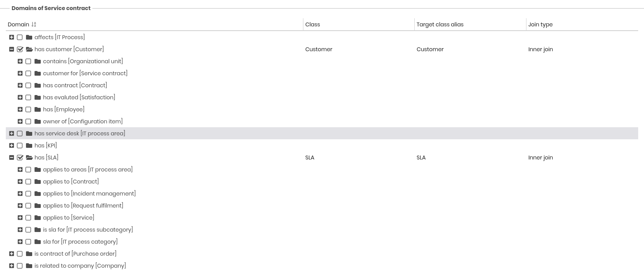Image resolution: width=644 pixels, height=277 pixels.
Task: Uncheck the has customer [Customer] checkbox
Action: click(x=20, y=49)
